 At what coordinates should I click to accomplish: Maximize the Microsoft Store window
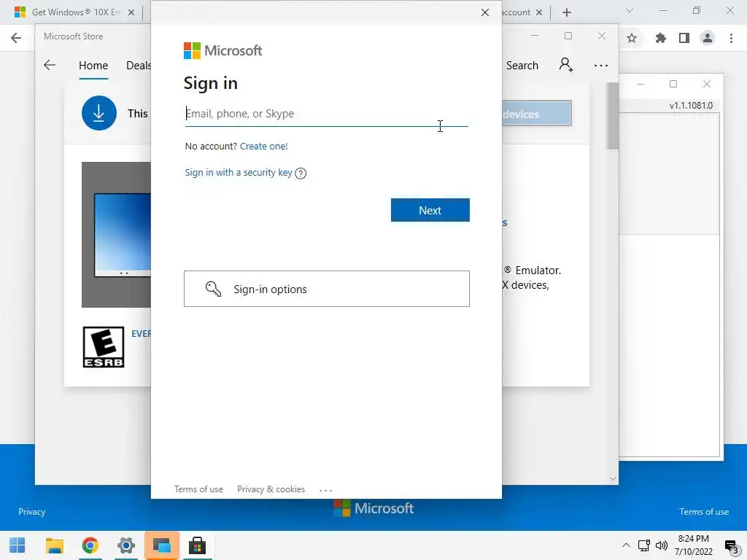pyautogui.click(x=568, y=36)
